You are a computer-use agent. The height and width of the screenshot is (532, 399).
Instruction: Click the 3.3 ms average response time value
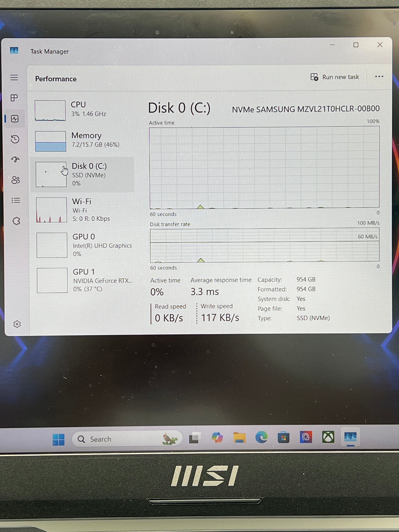(205, 292)
